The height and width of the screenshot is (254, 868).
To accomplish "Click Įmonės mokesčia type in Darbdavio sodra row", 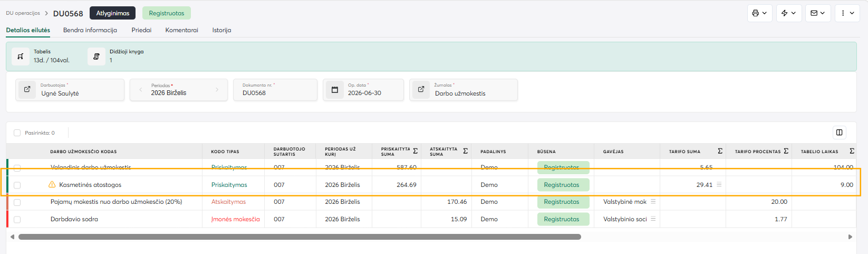I will [x=235, y=219].
